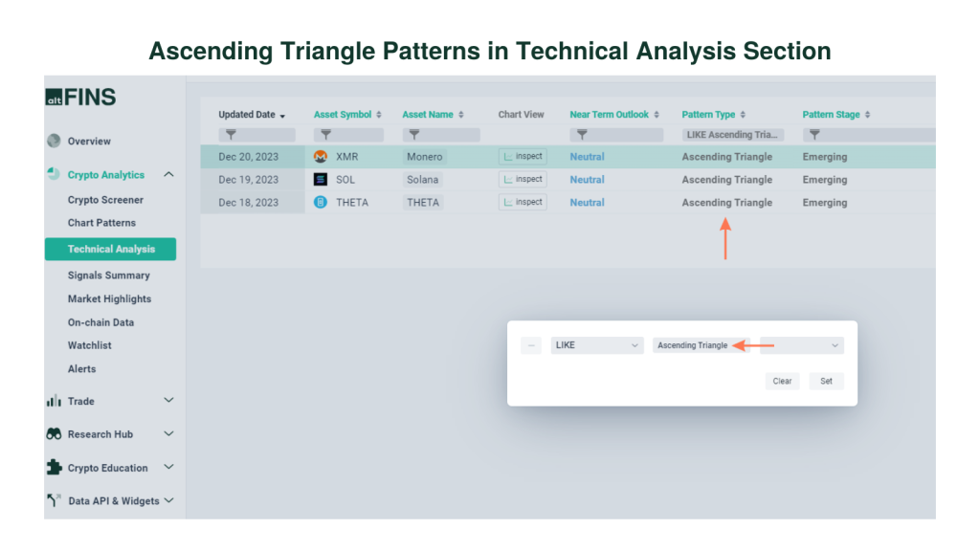Click the Data API & Widgets icon

pos(55,499)
